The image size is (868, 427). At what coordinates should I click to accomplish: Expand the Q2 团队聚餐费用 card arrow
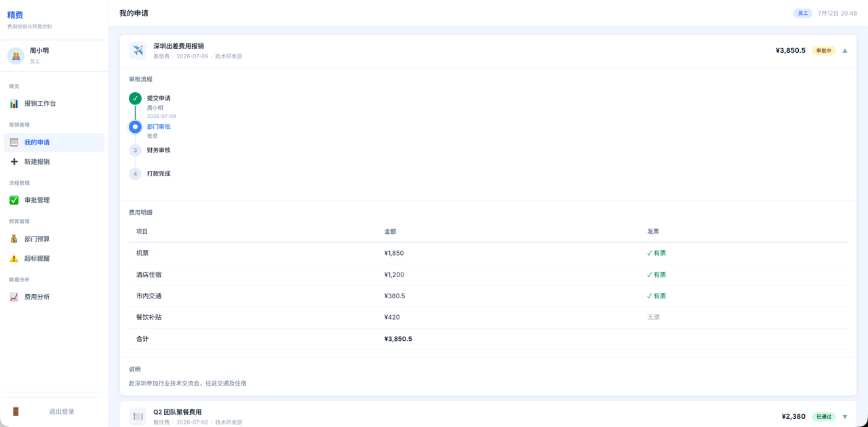845,417
